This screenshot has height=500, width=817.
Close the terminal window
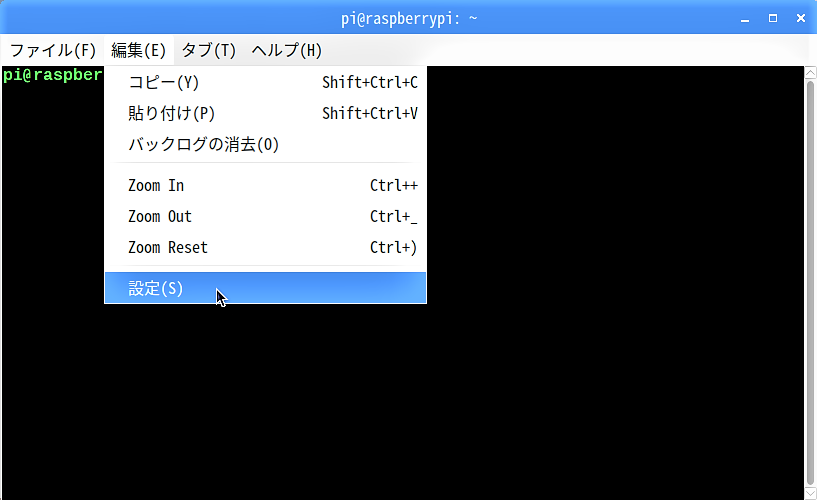click(x=801, y=18)
